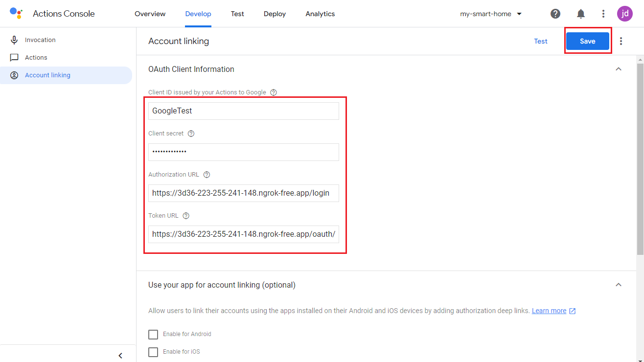This screenshot has height=362, width=644.
Task: Click the OAuth Client Information heading text
Action: (191, 69)
